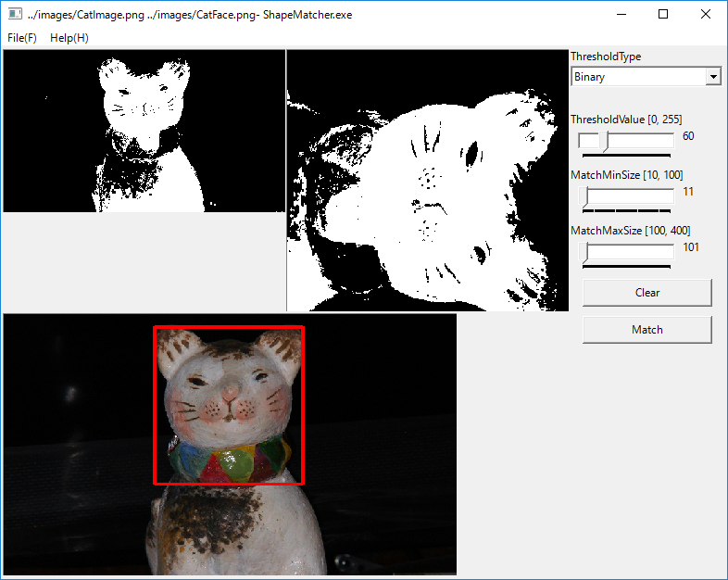Open the Help(H) menu
728x580 pixels.
pyautogui.click(x=69, y=38)
